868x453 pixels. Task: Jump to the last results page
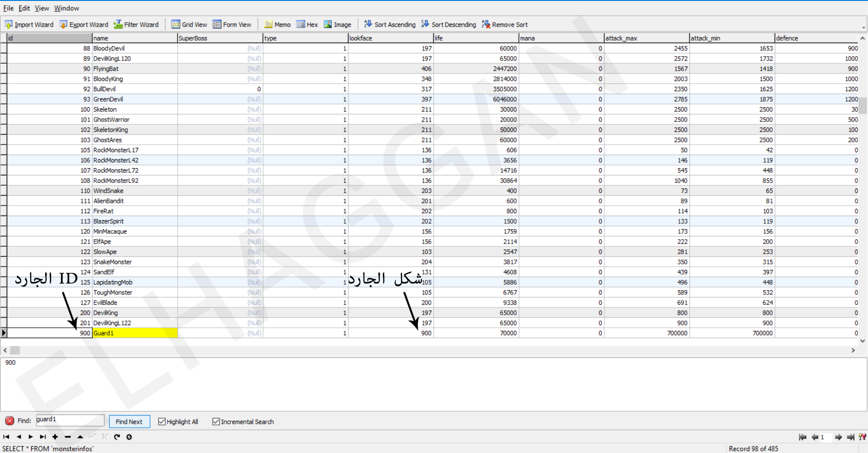851,437
